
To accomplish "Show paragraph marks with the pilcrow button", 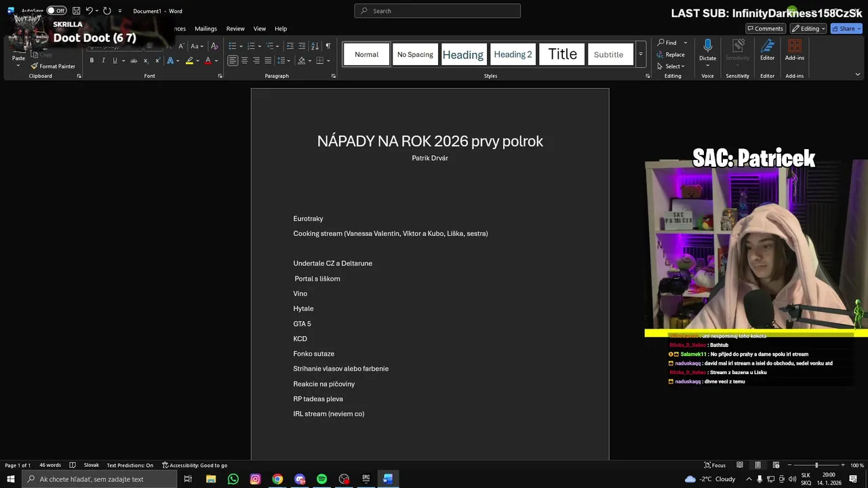I will (328, 46).
